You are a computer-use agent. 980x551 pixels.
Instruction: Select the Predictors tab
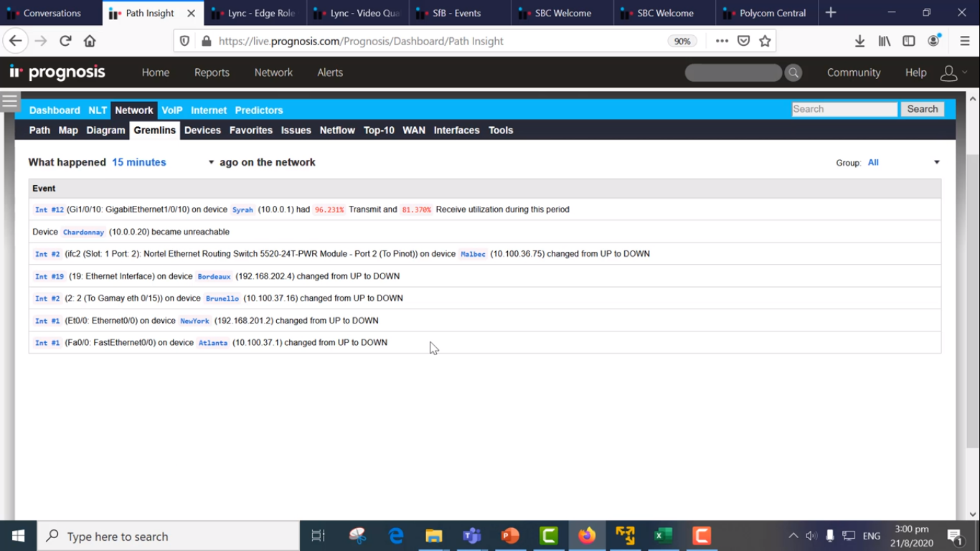pyautogui.click(x=259, y=110)
